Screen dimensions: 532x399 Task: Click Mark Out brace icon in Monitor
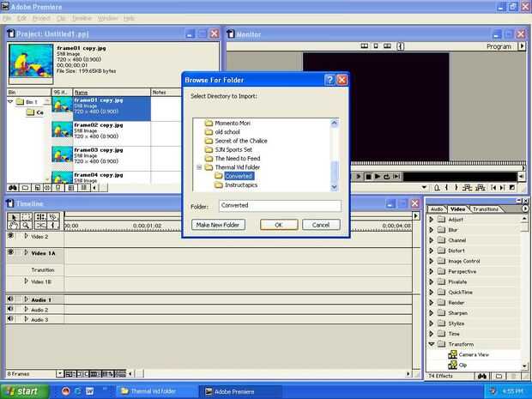tap(456, 187)
